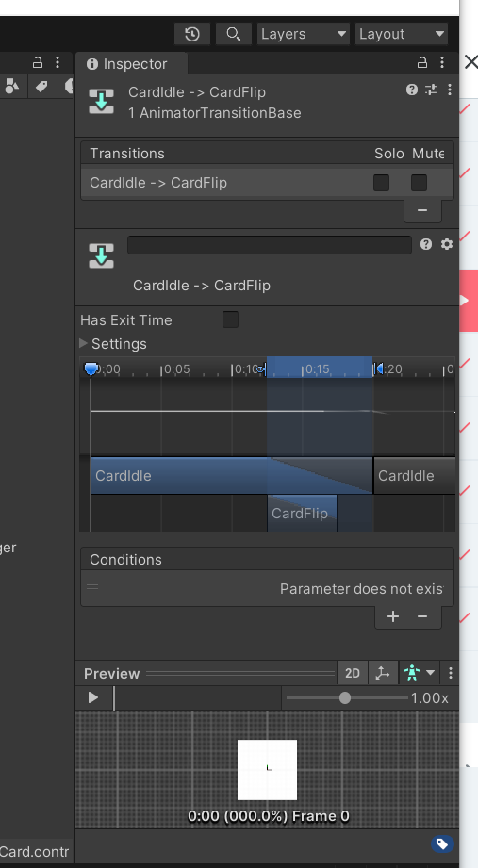Click the preview speed slider handle

(x=344, y=698)
